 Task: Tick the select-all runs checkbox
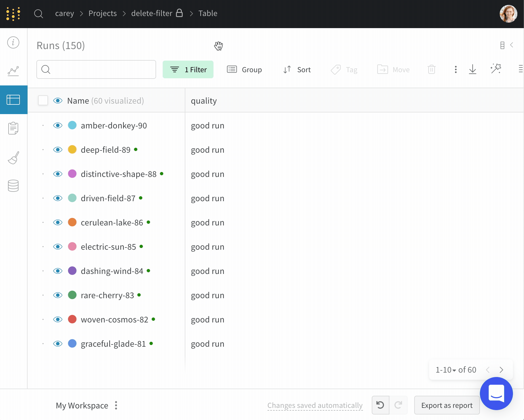click(x=43, y=101)
